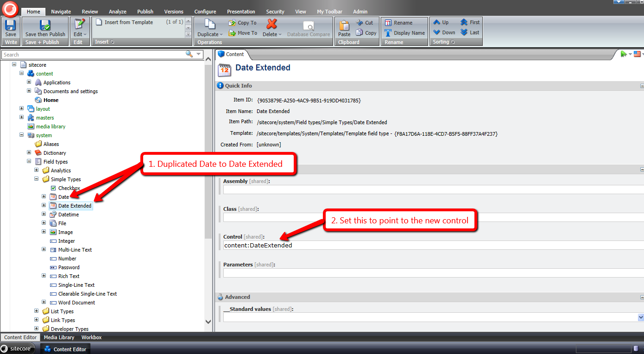Click the Control field input box
Screen dimensions: 644x354
pyautogui.click(x=431, y=246)
